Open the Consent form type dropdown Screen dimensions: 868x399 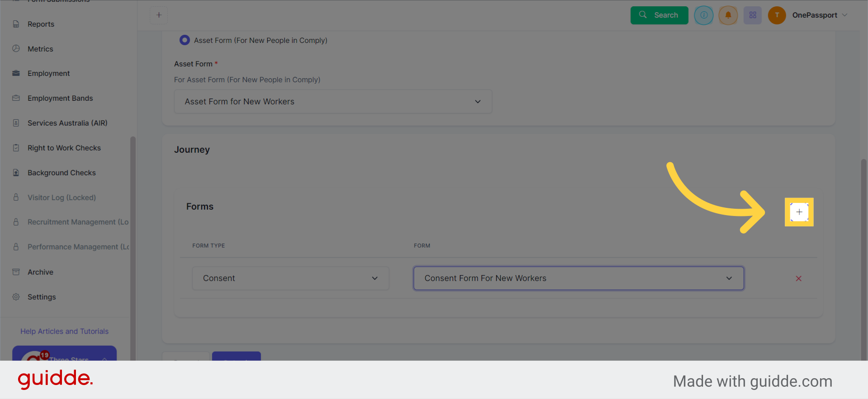[x=291, y=278]
